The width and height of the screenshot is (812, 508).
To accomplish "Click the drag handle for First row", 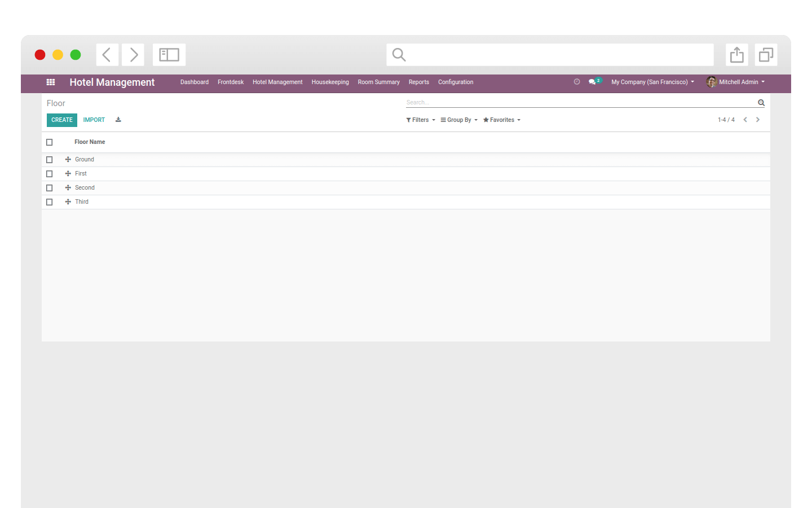I will (x=68, y=174).
